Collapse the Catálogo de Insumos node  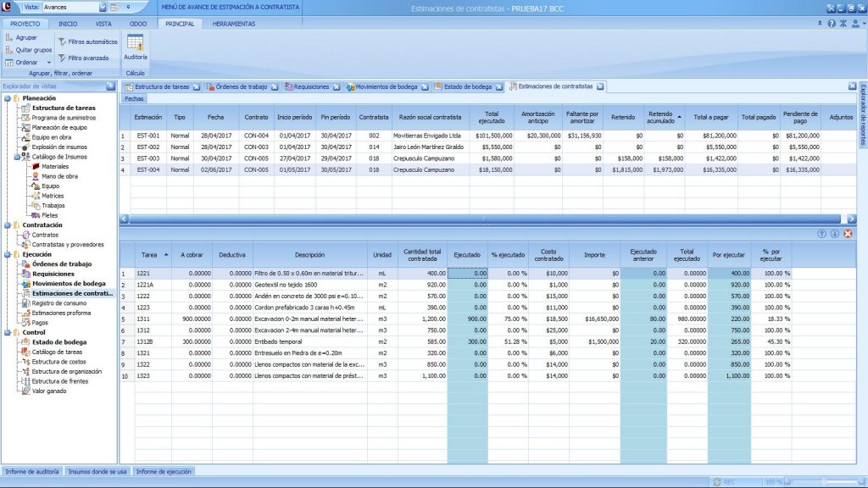point(17,157)
